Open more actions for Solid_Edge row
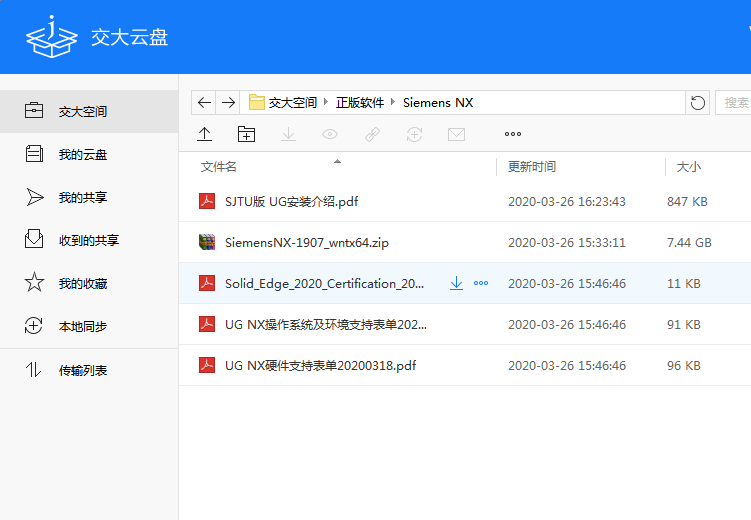Screen dimensions: 751x520 pos(481,284)
